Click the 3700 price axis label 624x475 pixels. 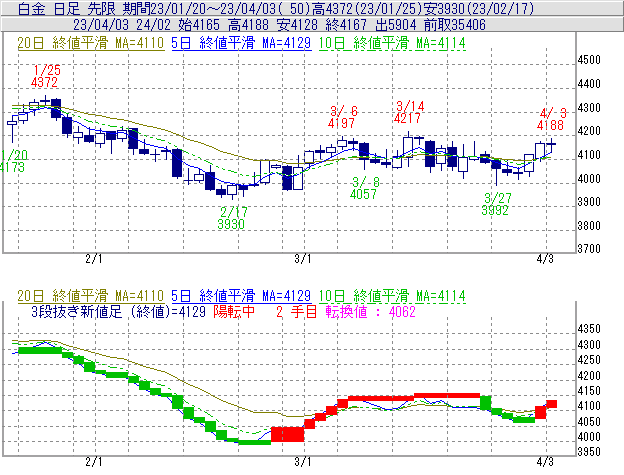tap(589, 249)
